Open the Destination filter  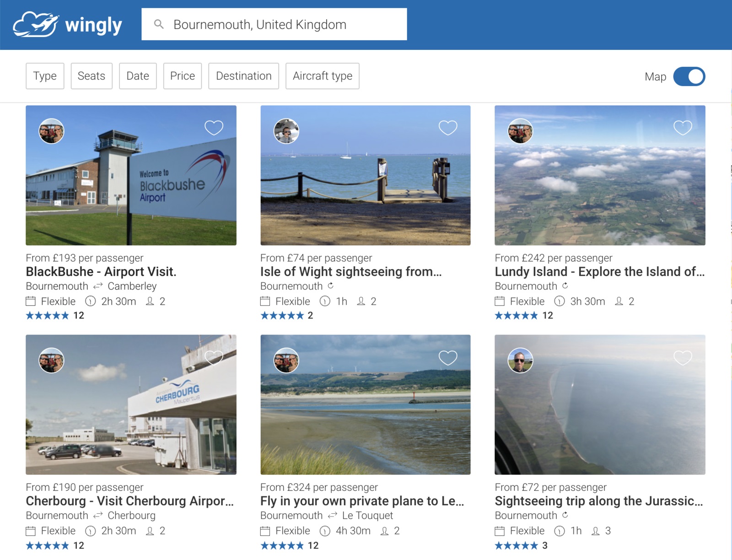pyautogui.click(x=244, y=76)
